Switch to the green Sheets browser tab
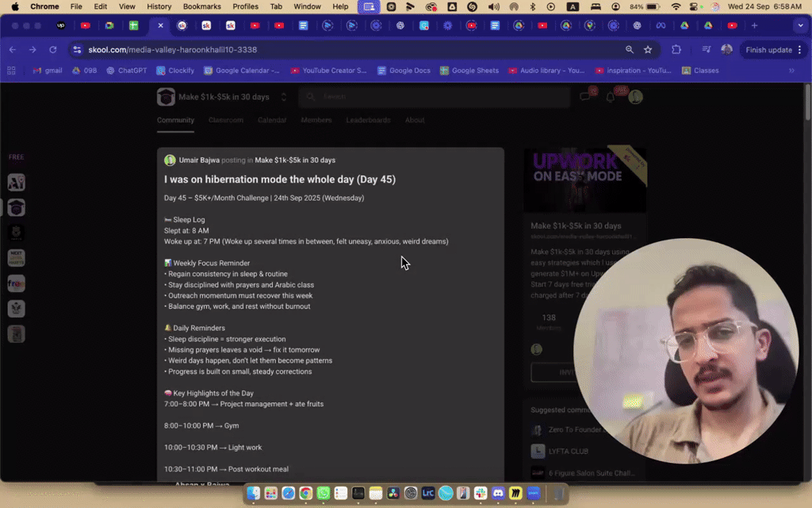This screenshot has width=812, height=508. [133, 25]
